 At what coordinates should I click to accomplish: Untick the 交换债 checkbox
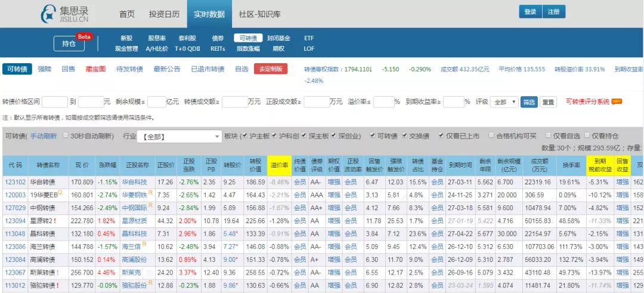(x=404, y=135)
